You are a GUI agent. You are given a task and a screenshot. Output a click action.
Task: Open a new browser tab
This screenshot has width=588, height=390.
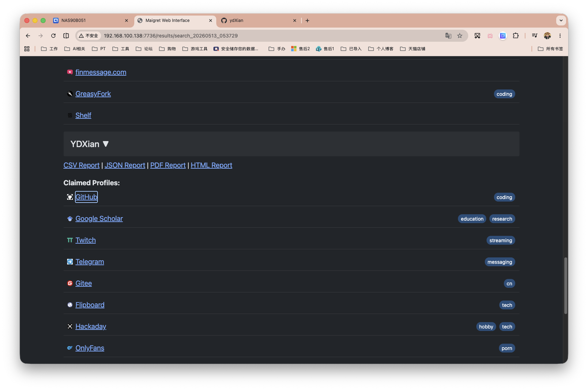coord(307,21)
